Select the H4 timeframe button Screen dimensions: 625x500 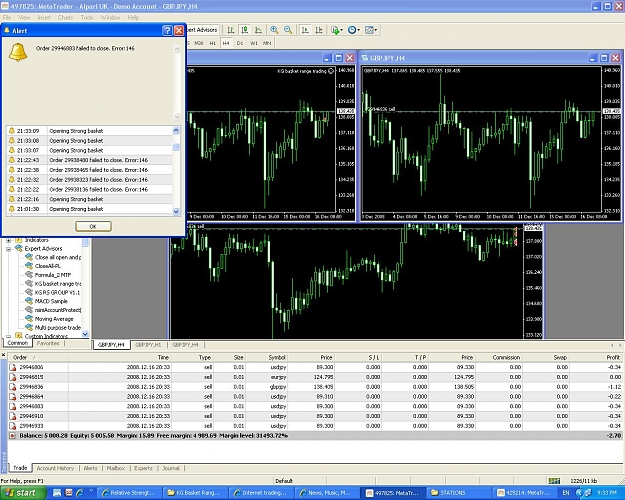pyautogui.click(x=226, y=43)
